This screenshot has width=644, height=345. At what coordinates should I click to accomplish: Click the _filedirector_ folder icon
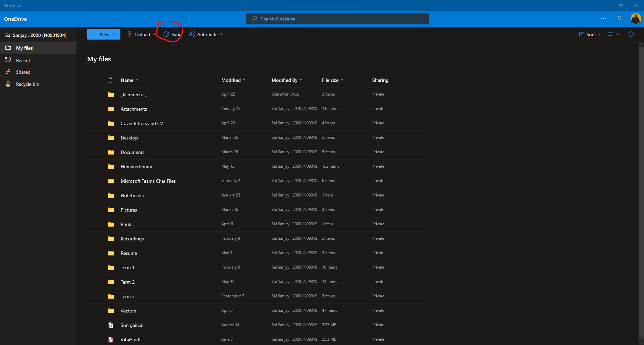click(111, 95)
